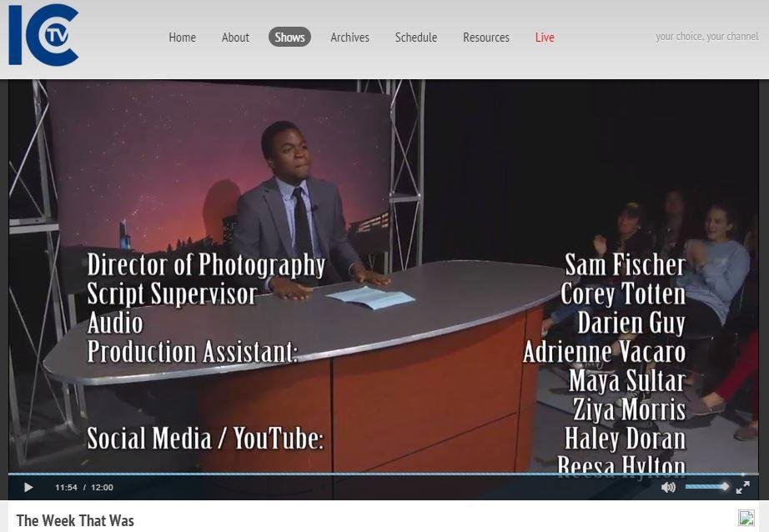Open the Resources menu item
Screen dimensions: 769x532
coord(486,38)
